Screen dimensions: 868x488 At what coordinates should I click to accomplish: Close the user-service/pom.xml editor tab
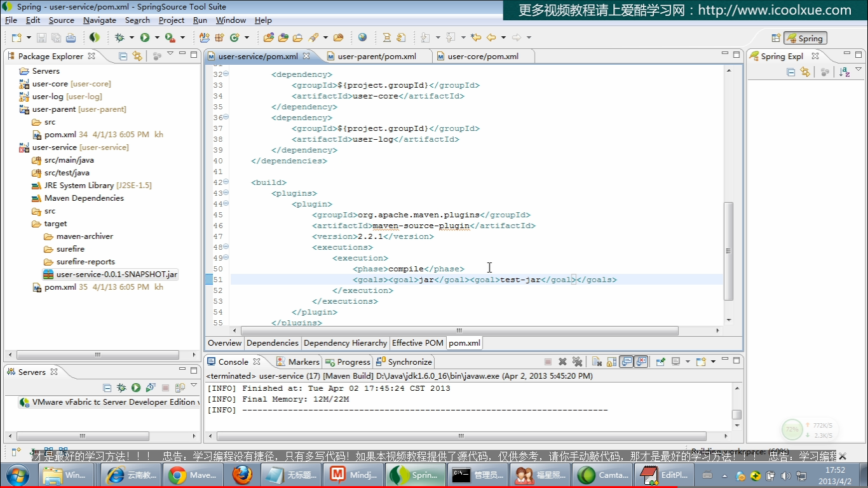click(x=306, y=56)
